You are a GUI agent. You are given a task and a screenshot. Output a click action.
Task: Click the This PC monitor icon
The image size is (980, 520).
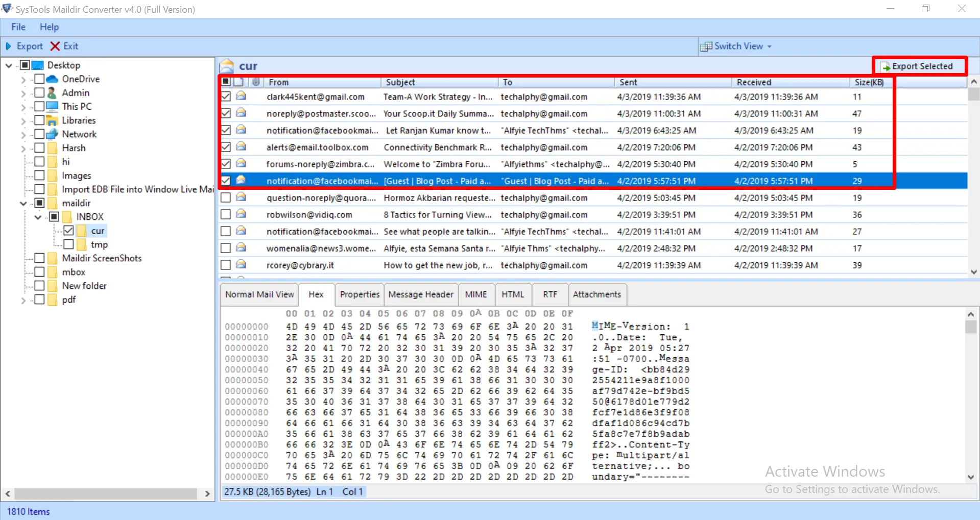[52, 107]
